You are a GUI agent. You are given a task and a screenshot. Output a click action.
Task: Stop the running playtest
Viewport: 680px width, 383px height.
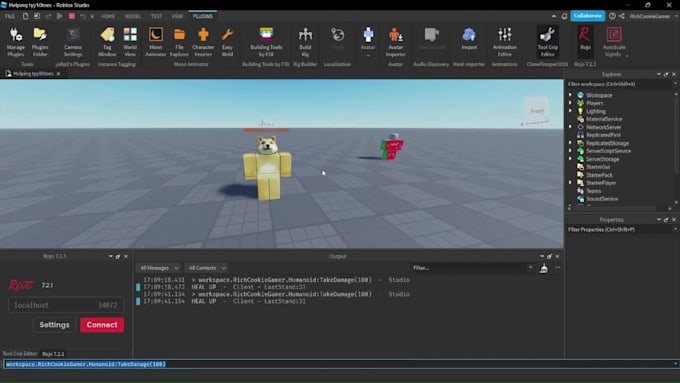click(x=72, y=16)
